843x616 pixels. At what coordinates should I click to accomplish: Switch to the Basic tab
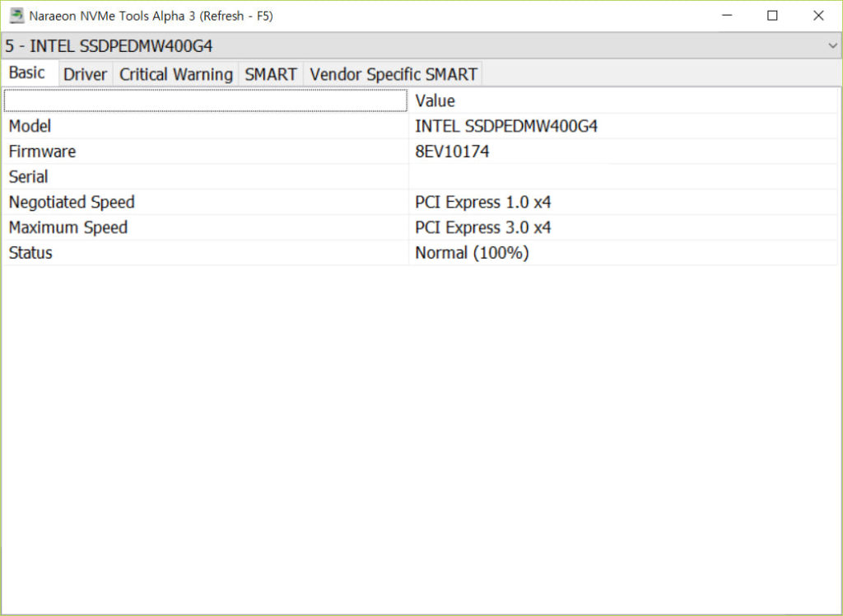30,72
